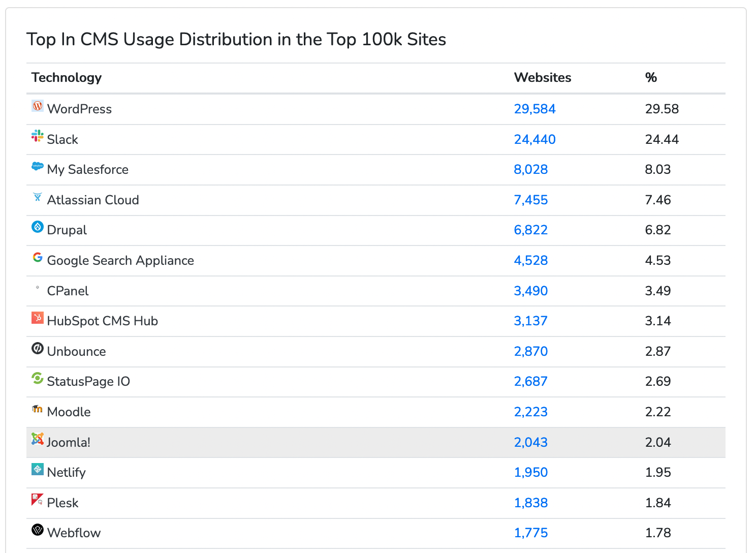Image resolution: width=756 pixels, height=553 pixels.
Task: Click the Webflow logo icon
Action: click(38, 530)
